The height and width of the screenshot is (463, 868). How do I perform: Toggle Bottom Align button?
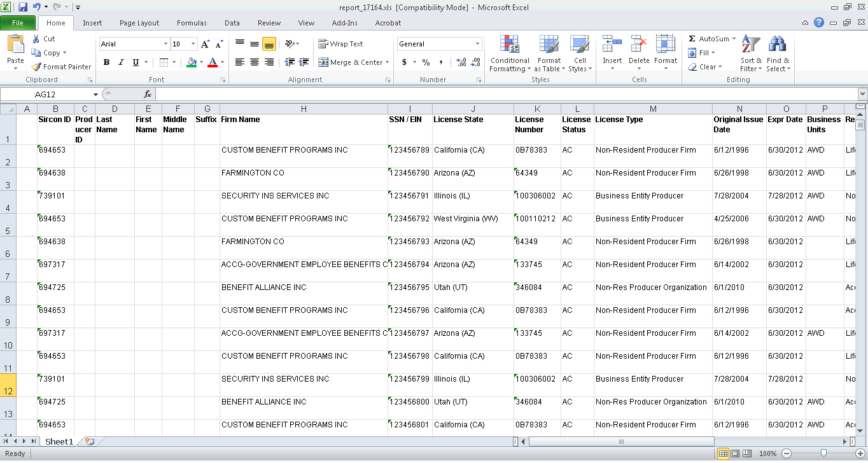[269, 44]
